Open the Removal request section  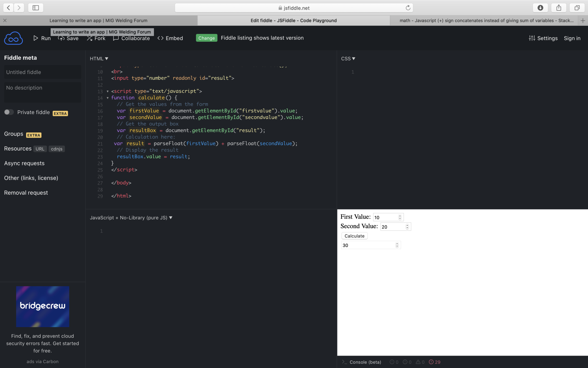26,193
